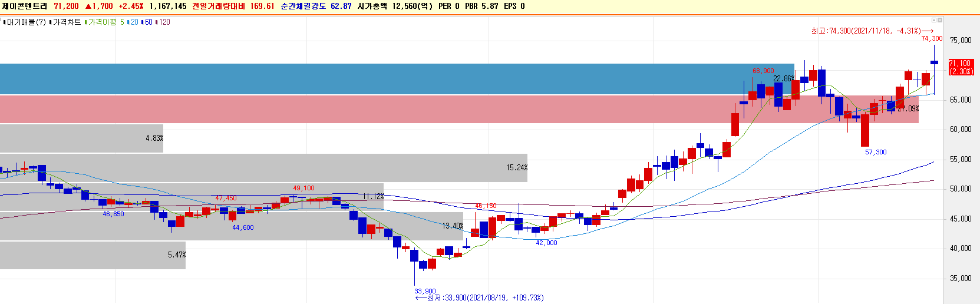Select the blue volume band labeled 22.86%
Viewport: 980px width, 304px height.
pyautogui.click(x=397, y=79)
